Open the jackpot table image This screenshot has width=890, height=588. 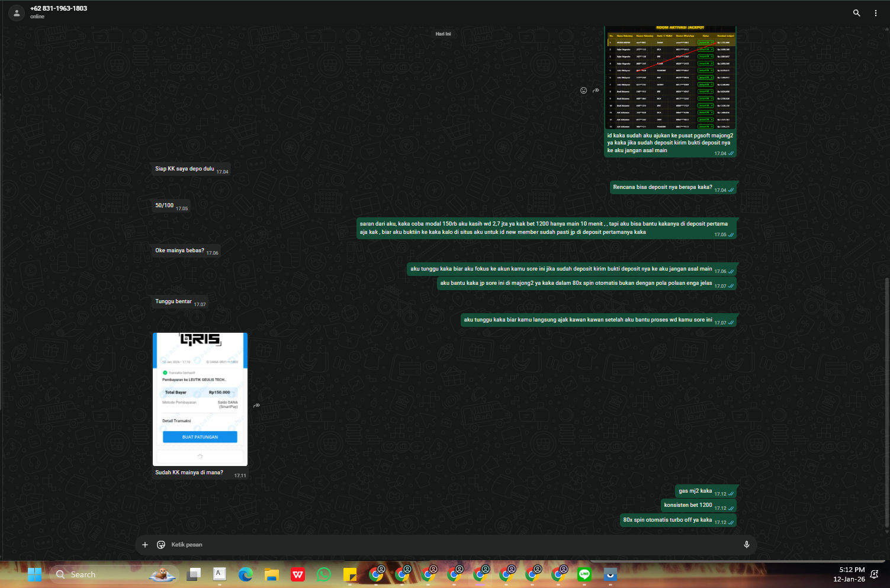click(x=671, y=78)
